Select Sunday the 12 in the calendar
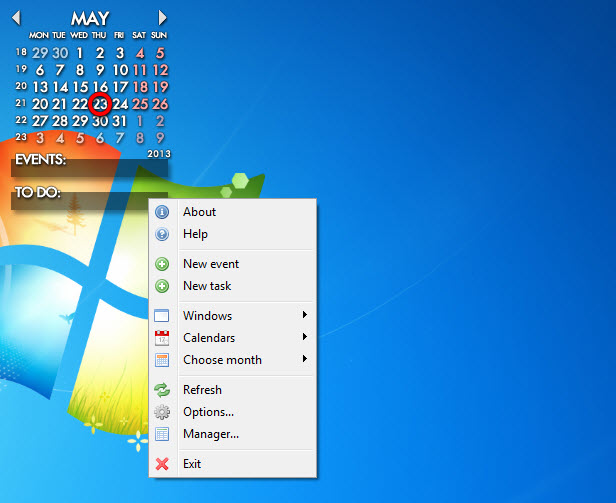The height and width of the screenshot is (503, 616). [160, 70]
